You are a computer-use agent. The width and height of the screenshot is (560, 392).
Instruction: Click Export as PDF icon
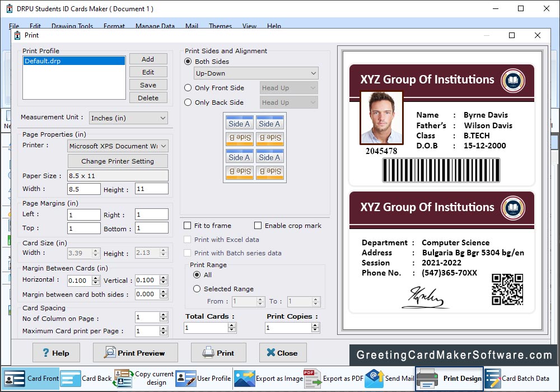click(x=312, y=379)
